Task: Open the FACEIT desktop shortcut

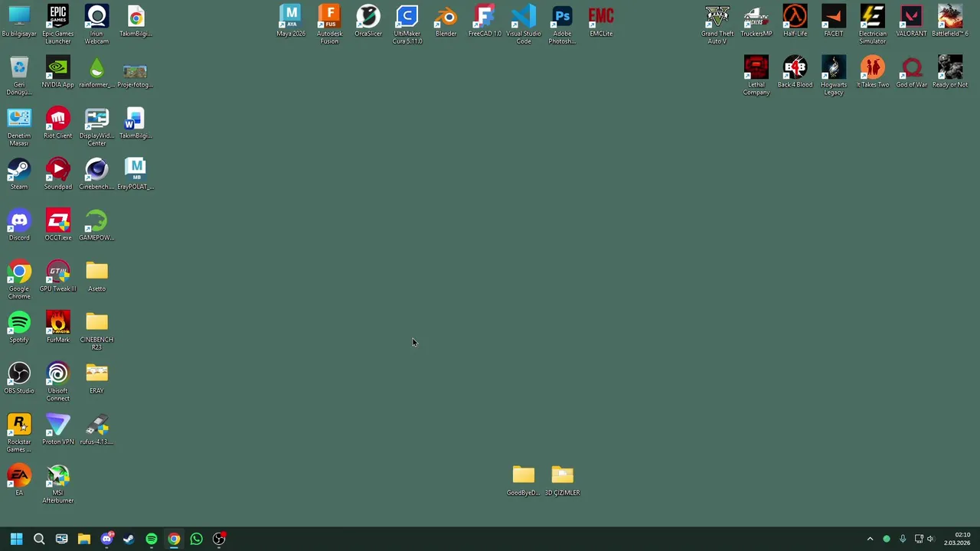Action: click(834, 21)
